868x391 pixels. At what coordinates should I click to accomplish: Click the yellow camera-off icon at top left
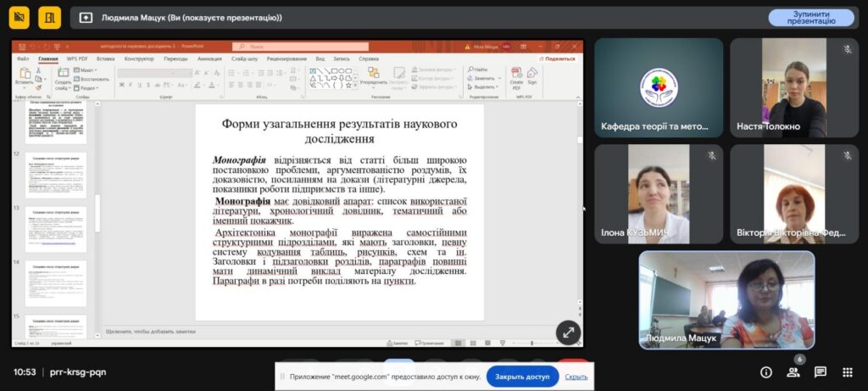[x=21, y=17]
